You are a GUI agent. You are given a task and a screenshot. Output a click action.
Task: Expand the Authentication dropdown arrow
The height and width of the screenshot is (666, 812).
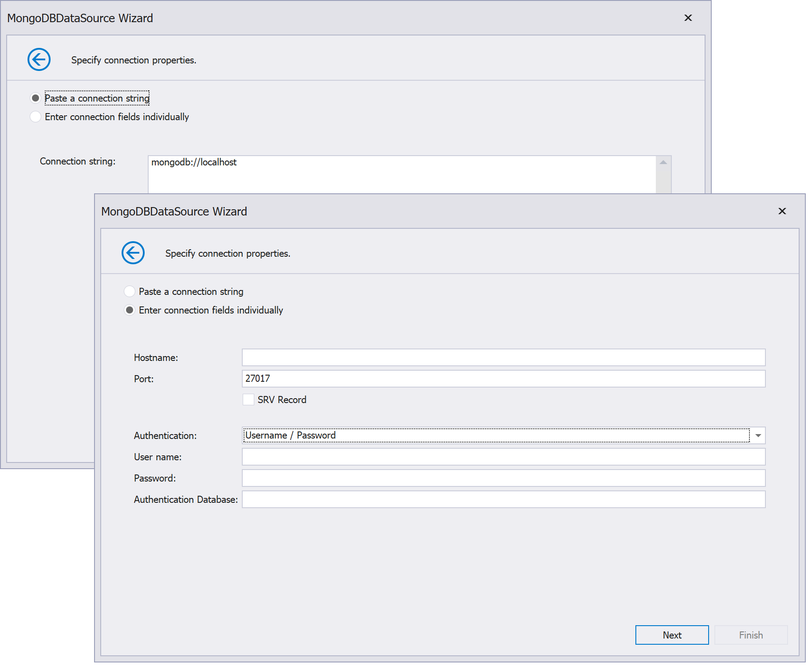point(758,435)
